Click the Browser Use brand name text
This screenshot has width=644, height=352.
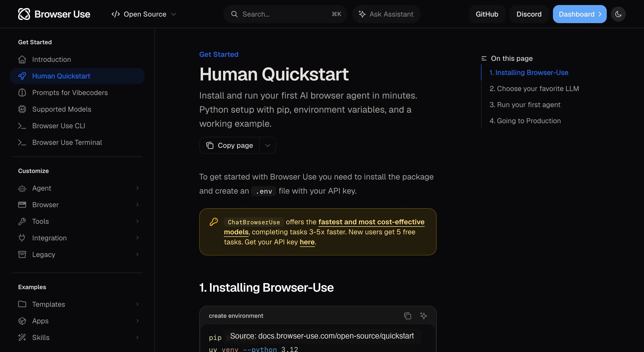point(62,14)
